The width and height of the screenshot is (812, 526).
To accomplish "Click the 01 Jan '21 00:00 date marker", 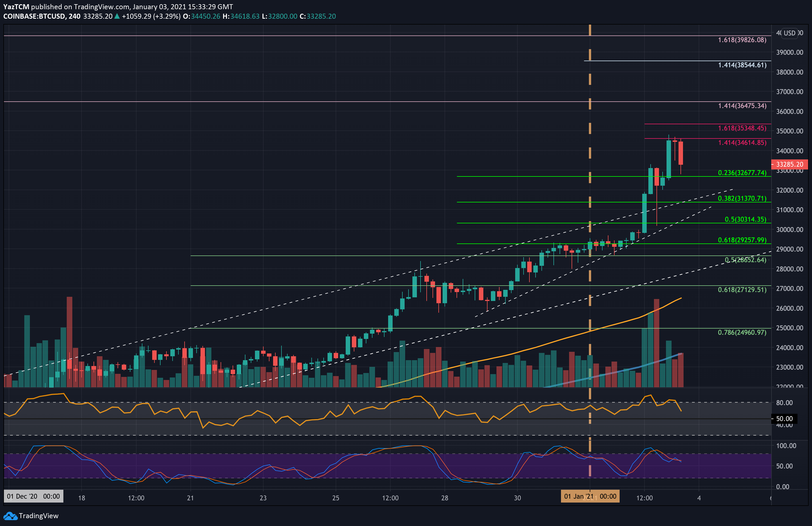I will [590, 496].
